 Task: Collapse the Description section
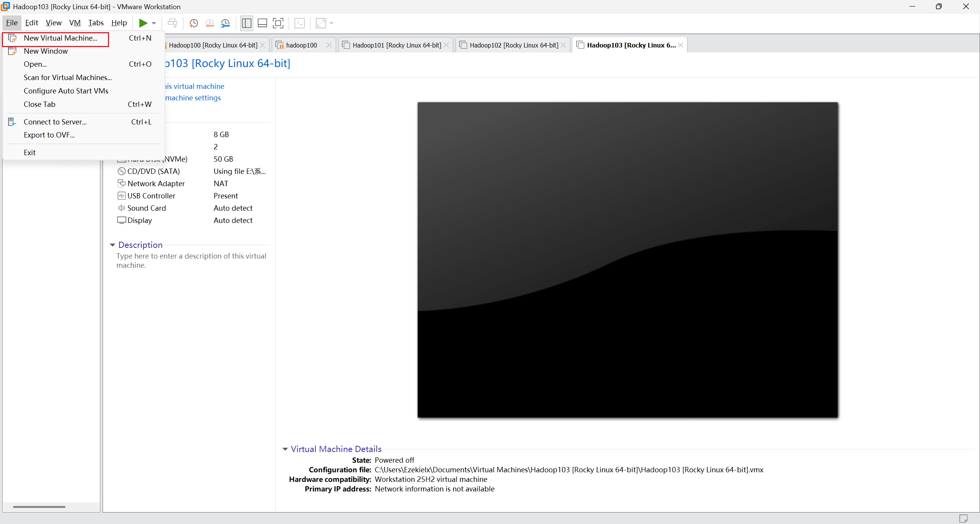(113, 245)
